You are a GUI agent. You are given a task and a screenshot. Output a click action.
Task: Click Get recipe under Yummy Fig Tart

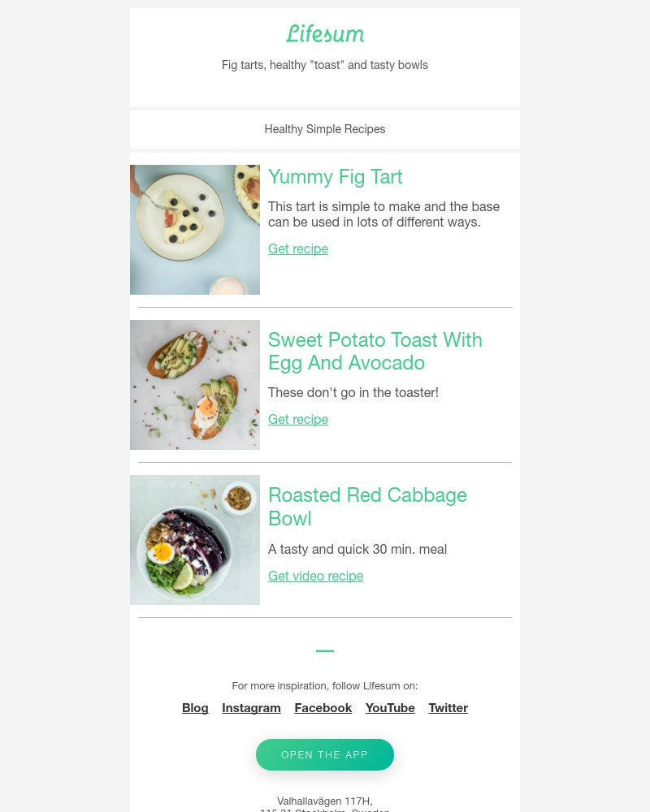[297, 248]
